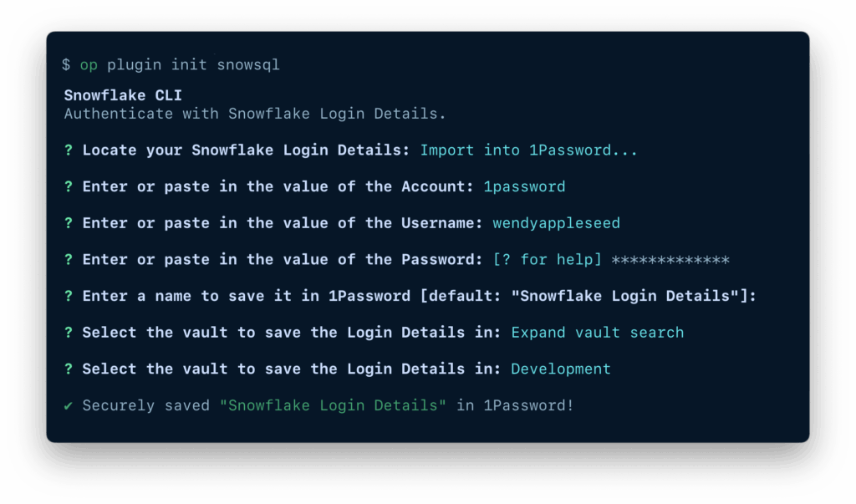Click the question mark before Locate your Snowflake
Image resolution: width=856 pixels, height=504 pixels.
point(69,150)
